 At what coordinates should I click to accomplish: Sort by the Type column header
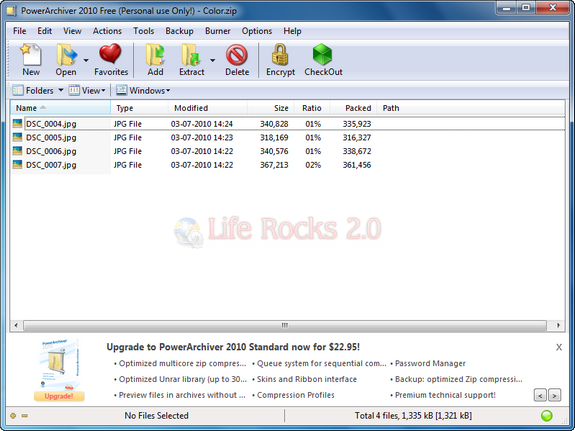coord(139,108)
